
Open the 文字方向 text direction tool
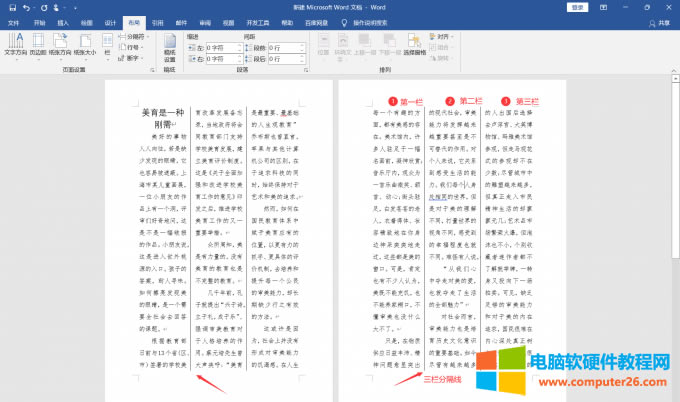click(17, 44)
